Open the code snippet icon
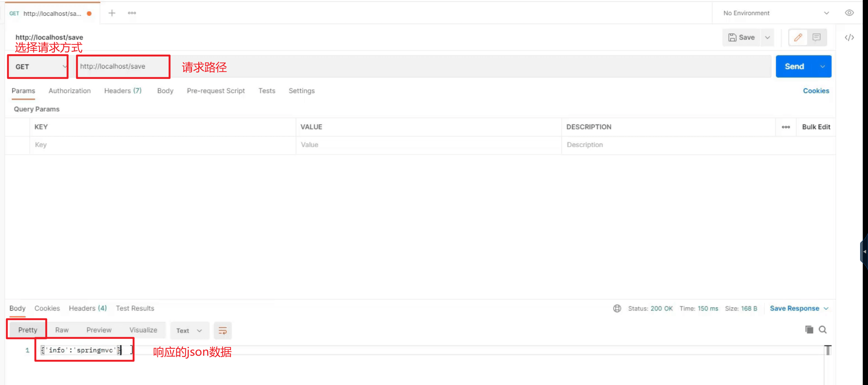Image resolution: width=868 pixels, height=385 pixels. coord(849,37)
